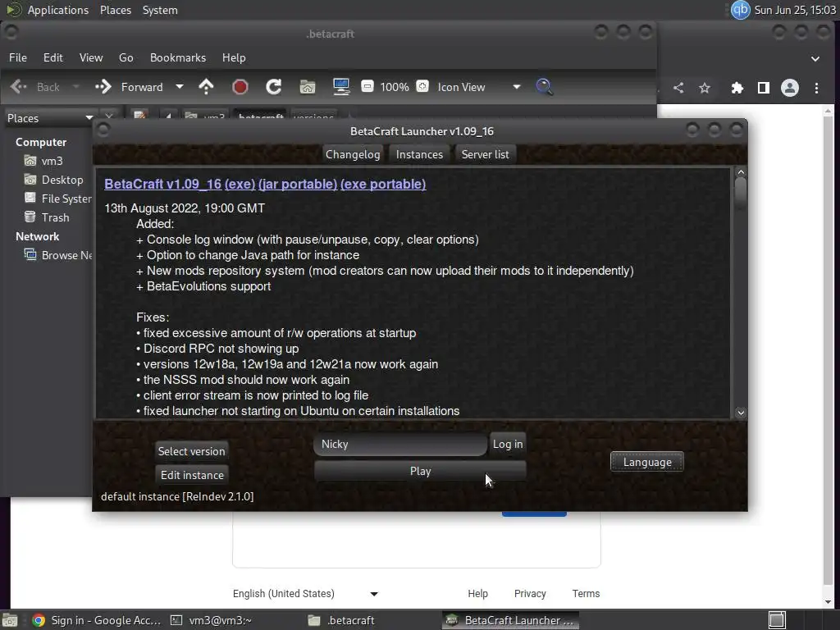
Task: Switch to the Changelog tab in BetaCraft
Action: point(353,155)
